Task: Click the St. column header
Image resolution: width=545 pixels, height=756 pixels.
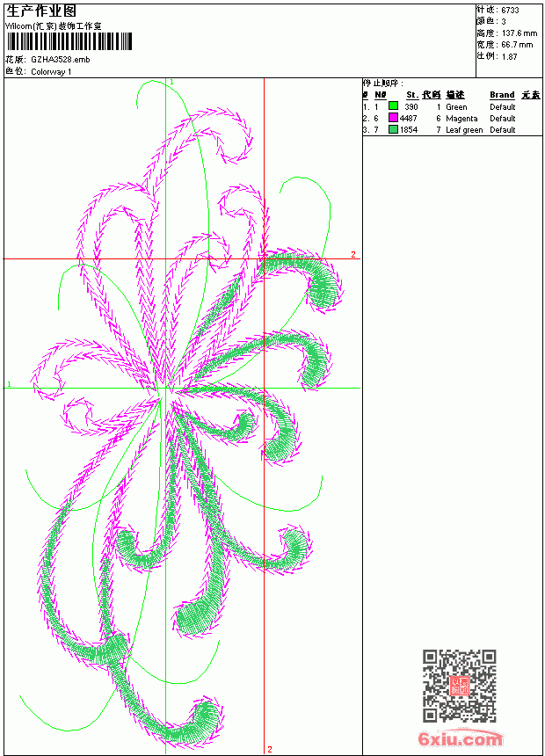Action: click(412, 95)
